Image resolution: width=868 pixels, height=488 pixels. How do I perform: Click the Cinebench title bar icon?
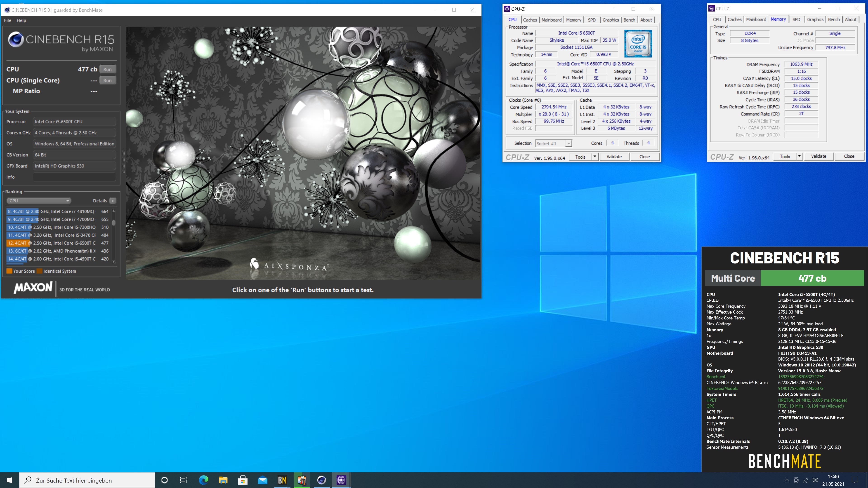(x=7, y=10)
